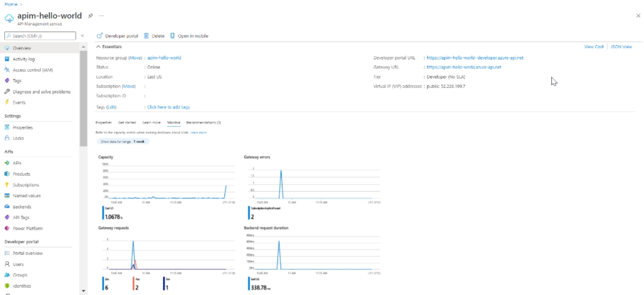Pin apim-hello-world using the pin icon
Viewport: 644px width, 295px height.
91,16
